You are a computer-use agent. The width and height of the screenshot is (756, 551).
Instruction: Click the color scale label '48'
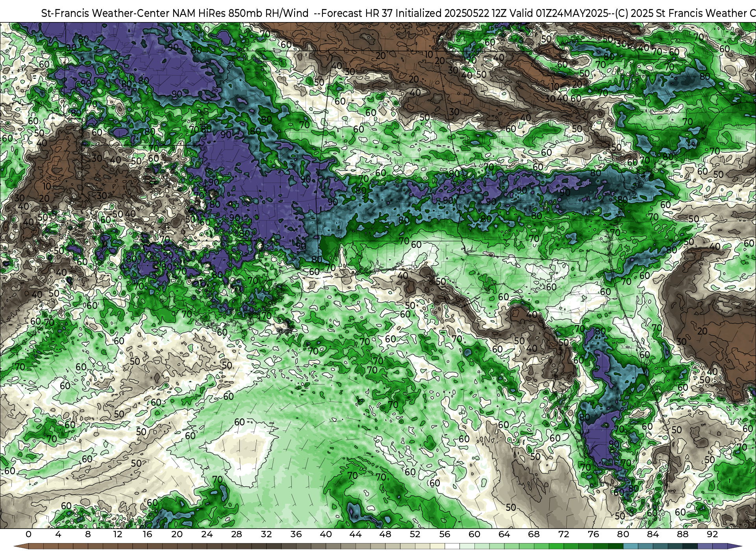(x=385, y=534)
